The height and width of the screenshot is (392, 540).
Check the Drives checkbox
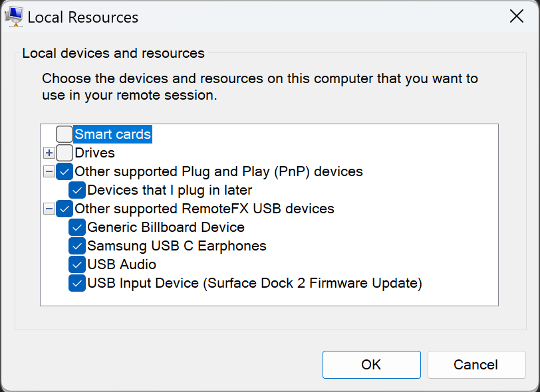pos(65,153)
